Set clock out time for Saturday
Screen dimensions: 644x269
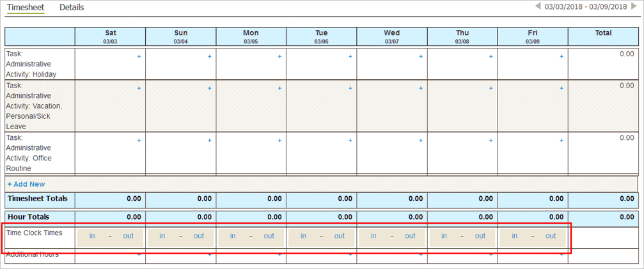click(129, 236)
